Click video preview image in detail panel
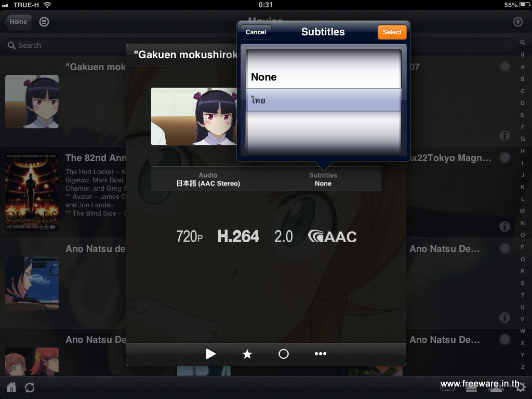This screenshot has height=399, width=532. point(194,116)
